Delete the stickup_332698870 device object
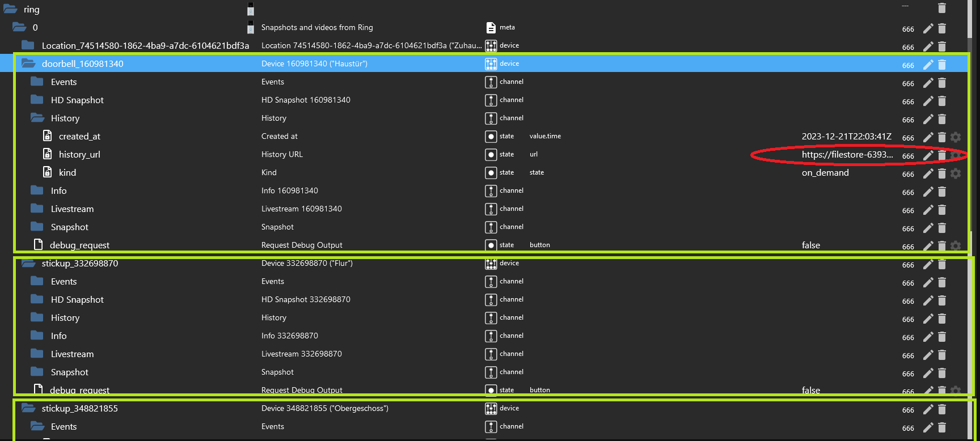 942,264
